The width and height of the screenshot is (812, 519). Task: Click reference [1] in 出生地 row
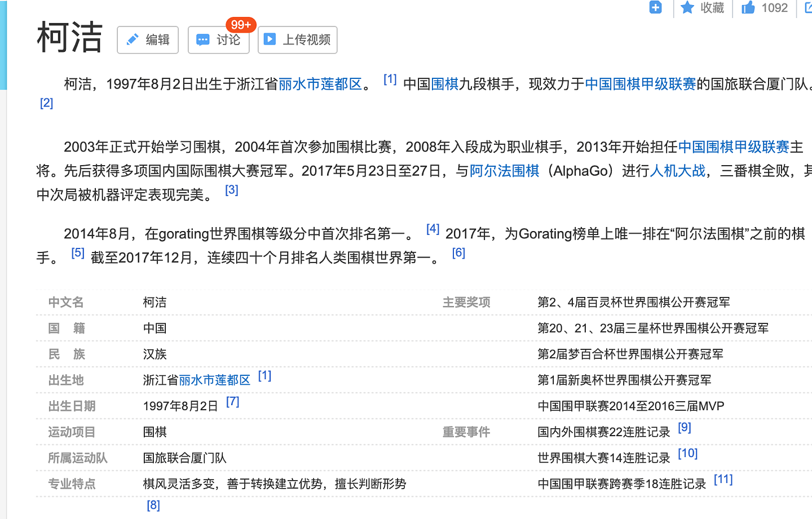[x=265, y=376]
